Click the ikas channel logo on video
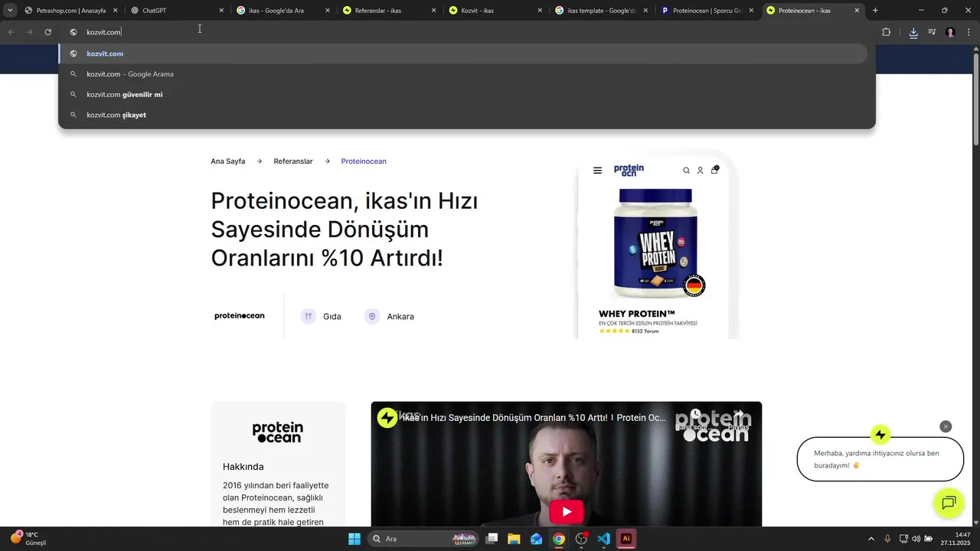Viewport: 980px width, 551px height. [x=387, y=417]
